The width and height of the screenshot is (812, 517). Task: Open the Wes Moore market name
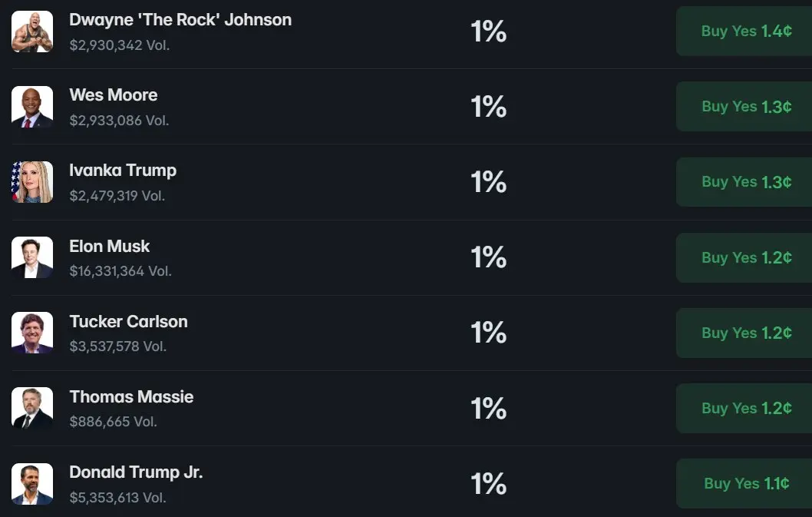click(x=114, y=95)
